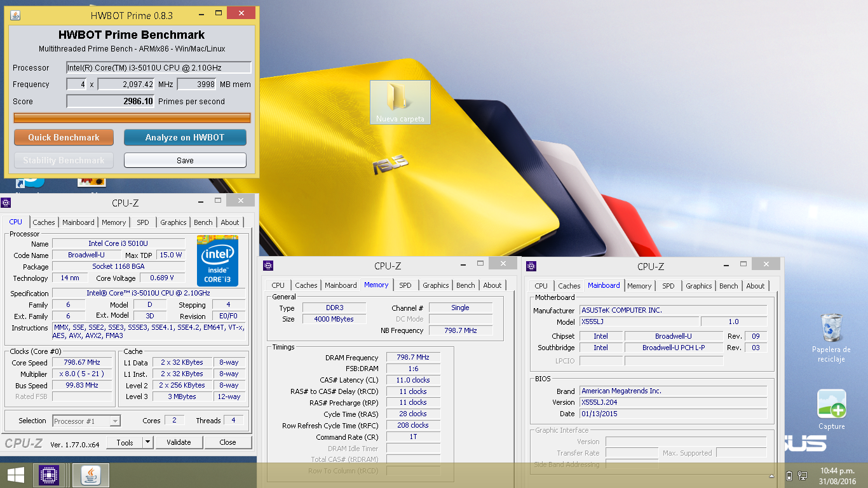Click the battery icon in the system tray
This screenshot has height=488, width=868.
pos(789,475)
